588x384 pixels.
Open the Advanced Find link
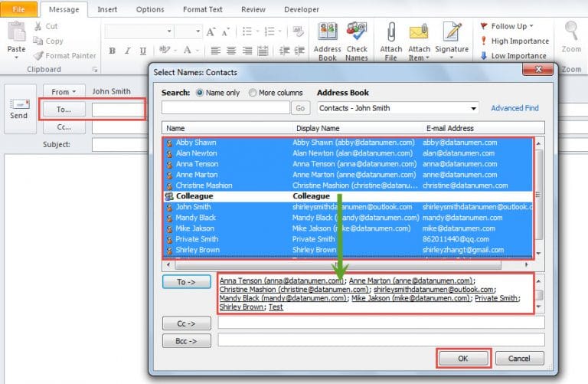[514, 108]
